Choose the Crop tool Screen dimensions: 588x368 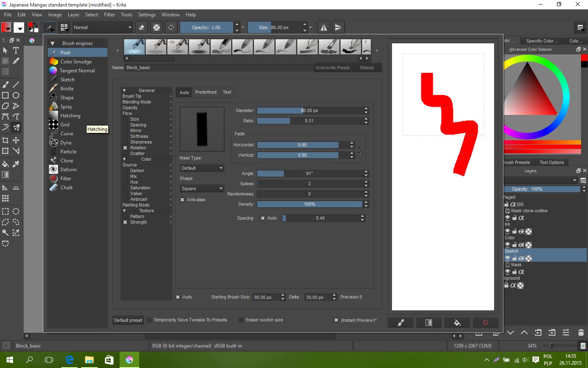pyautogui.click(x=5, y=140)
